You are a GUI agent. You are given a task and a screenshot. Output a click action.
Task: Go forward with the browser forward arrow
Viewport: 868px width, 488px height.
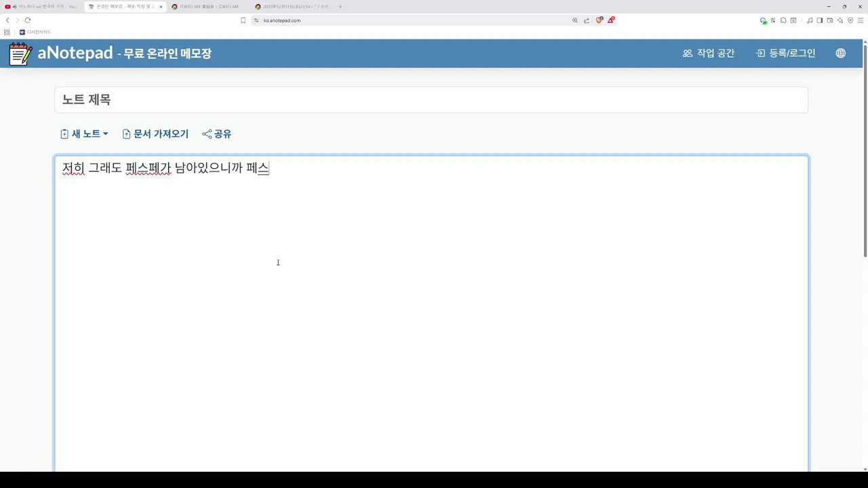pyautogui.click(x=18, y=20)
